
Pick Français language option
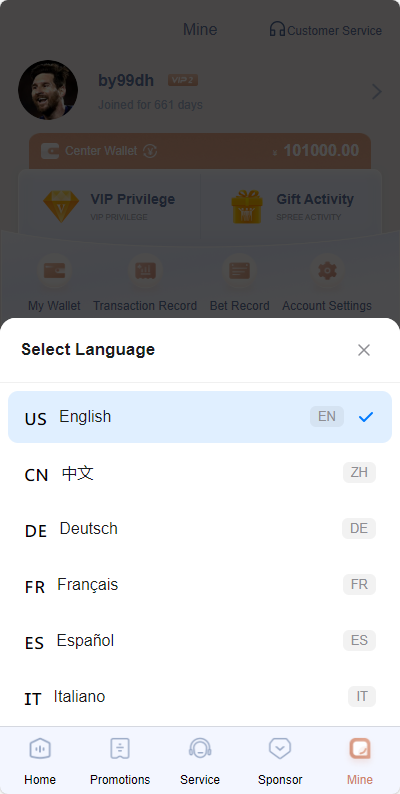[200, 585]
